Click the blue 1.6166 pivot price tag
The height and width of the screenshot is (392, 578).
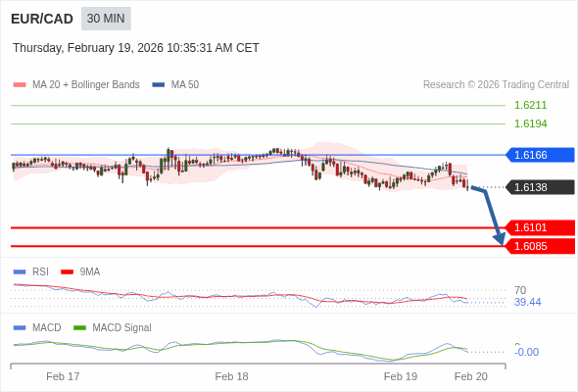click(x=540, y=155)
